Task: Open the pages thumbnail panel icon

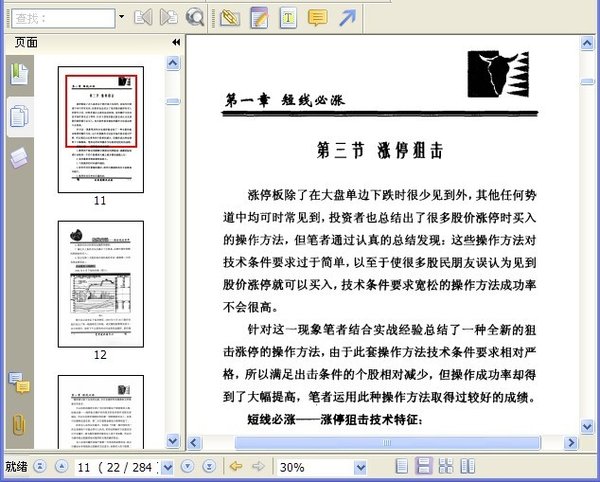Action: [x=19, y=116]
